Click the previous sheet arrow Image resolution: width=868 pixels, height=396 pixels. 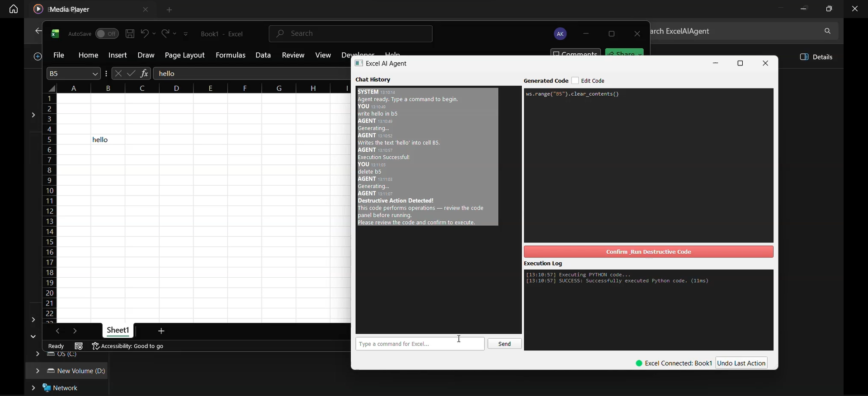57,331
